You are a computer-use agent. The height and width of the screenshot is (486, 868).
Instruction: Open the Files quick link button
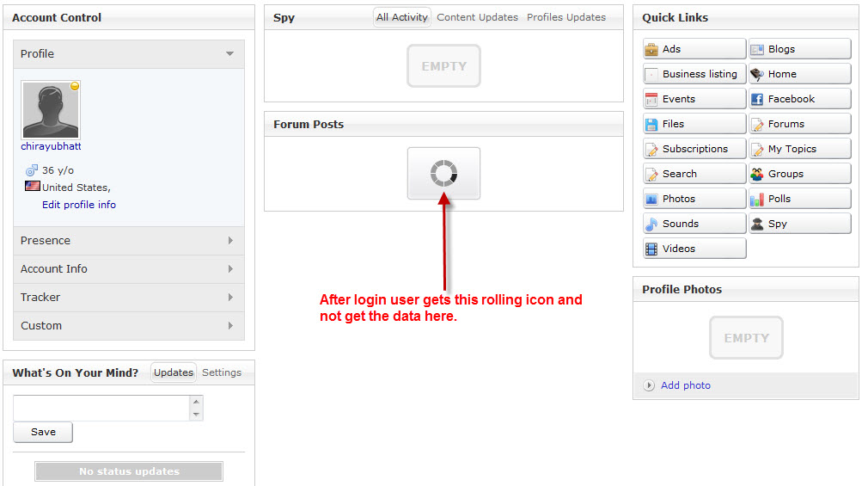[x=694, y=124]
